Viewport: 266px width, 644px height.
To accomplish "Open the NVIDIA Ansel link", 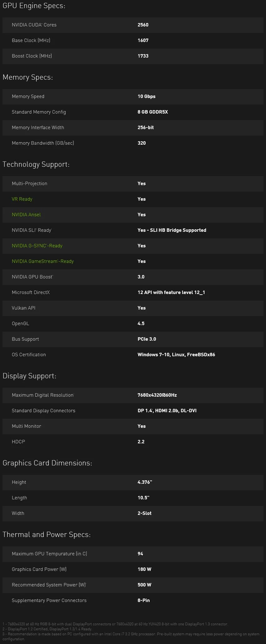I will (x=26, y=215).
